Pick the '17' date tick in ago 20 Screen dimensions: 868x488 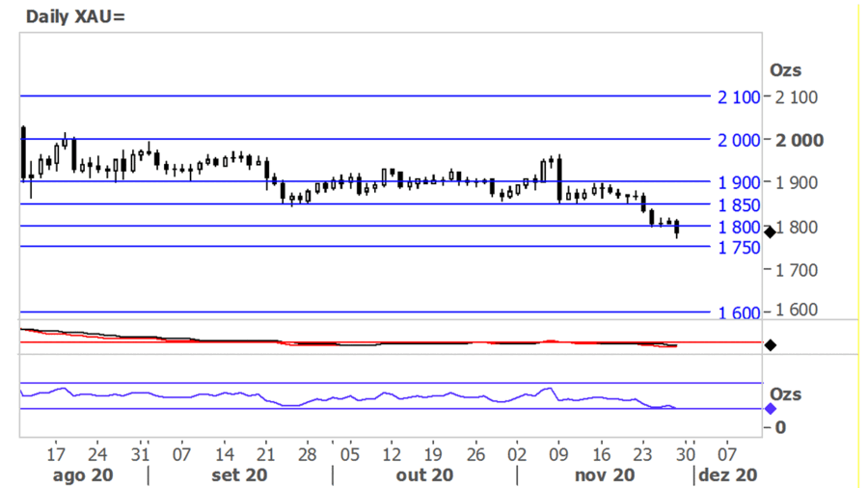click(55, 455)
